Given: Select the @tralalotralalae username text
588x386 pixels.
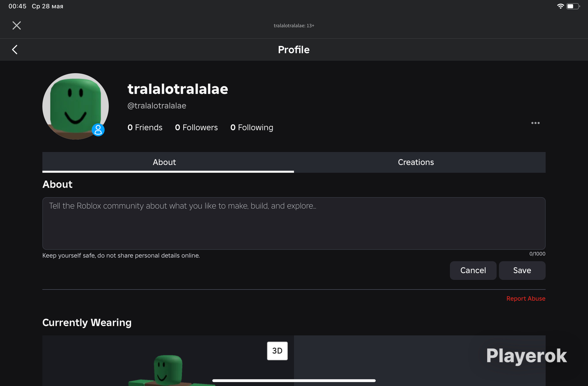Looking at the screenshot, I should coord(157,106).
